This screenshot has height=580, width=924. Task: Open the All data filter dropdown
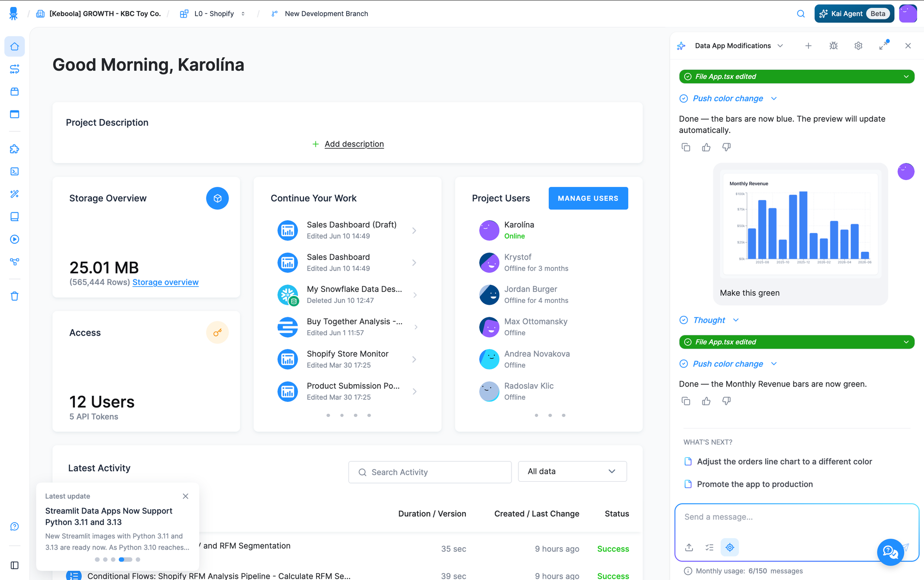572,471
